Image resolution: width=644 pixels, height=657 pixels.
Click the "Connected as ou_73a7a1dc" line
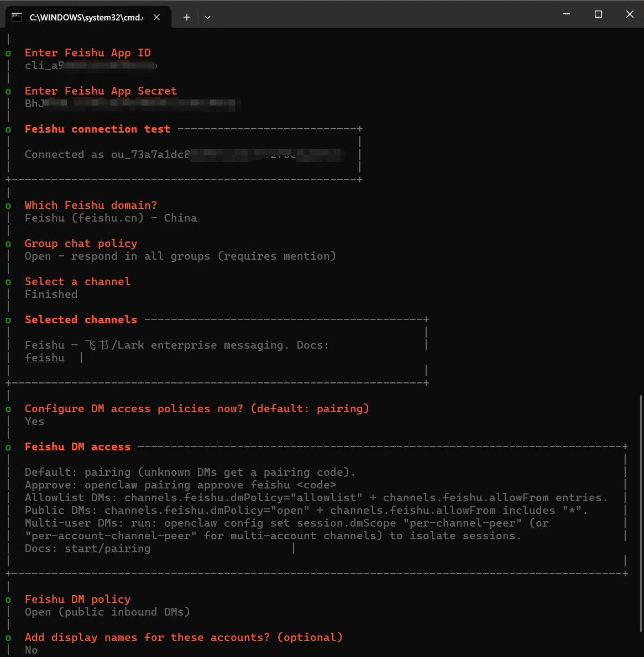pyautogui.click(x=185, y=155)
